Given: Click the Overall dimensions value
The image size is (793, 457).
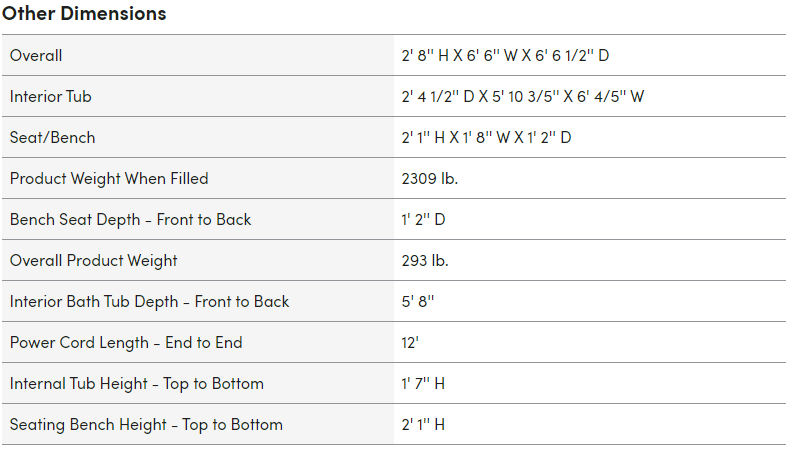Looking at the screenshot, I should [x=505, y=56].
